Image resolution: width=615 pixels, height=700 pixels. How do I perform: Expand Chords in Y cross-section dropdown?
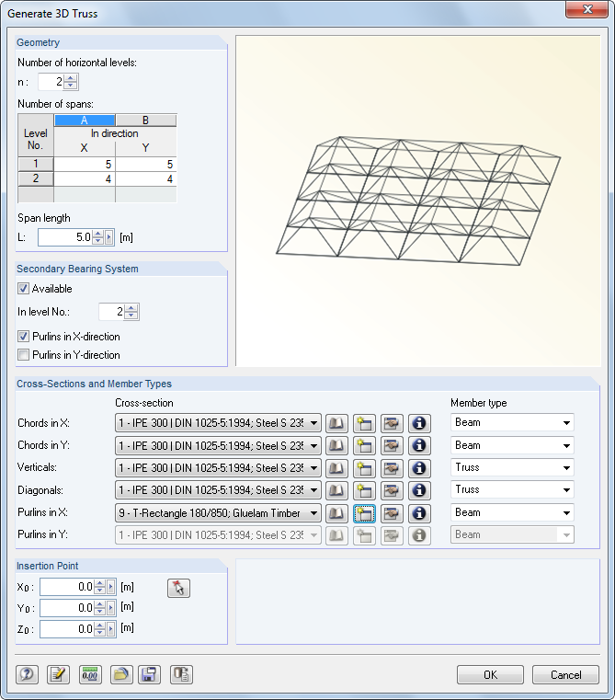tap(313, 445)
